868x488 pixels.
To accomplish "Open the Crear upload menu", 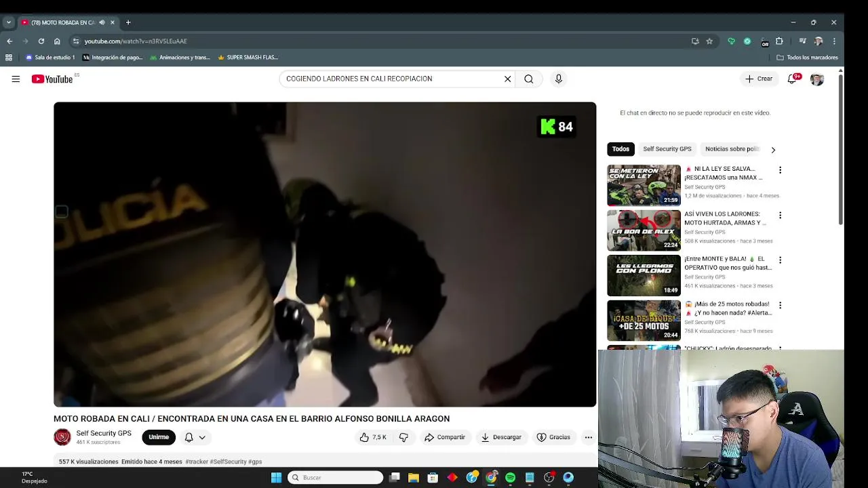I will (759, 79).
